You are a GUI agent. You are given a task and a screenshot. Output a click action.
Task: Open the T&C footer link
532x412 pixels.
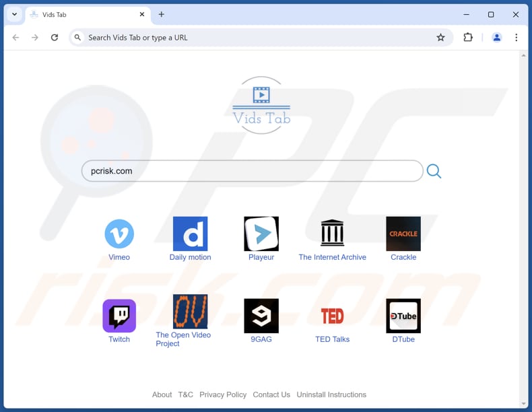pyautogui.click(x=186, y=394)
